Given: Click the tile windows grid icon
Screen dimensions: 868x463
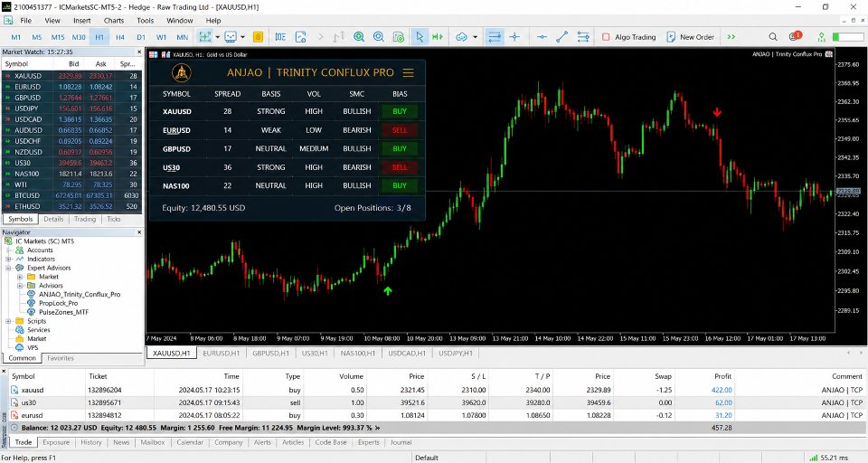Looking at the screenshot, I should click(399, 37).
